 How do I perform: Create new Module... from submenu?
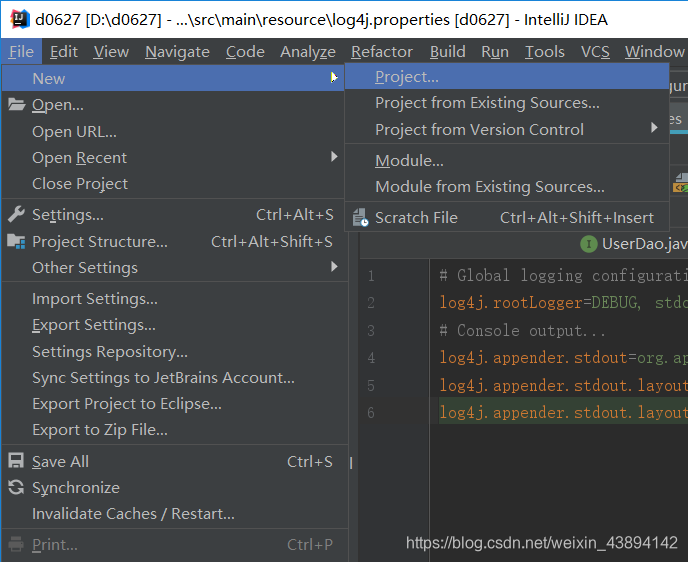(x=507, y=161)
